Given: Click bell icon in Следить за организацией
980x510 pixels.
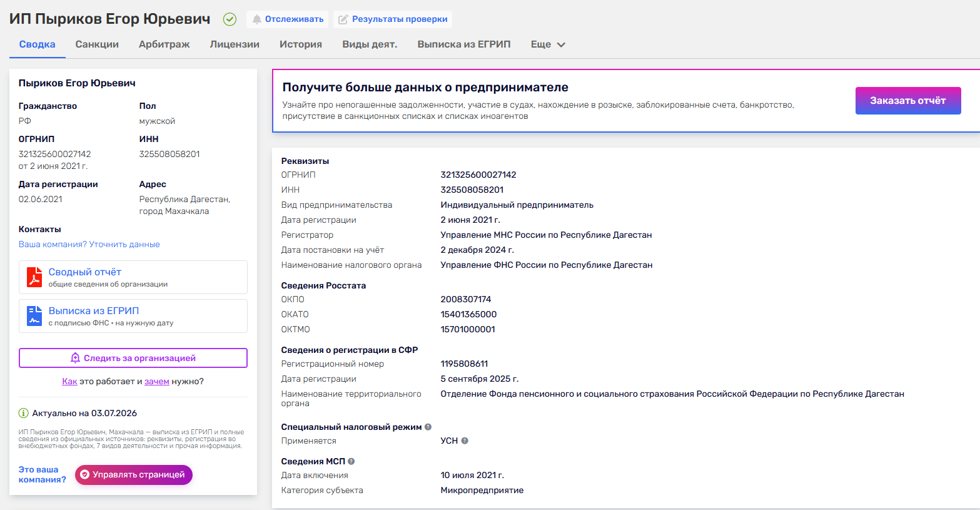Looking at the screenshot, I should point(75,358).
